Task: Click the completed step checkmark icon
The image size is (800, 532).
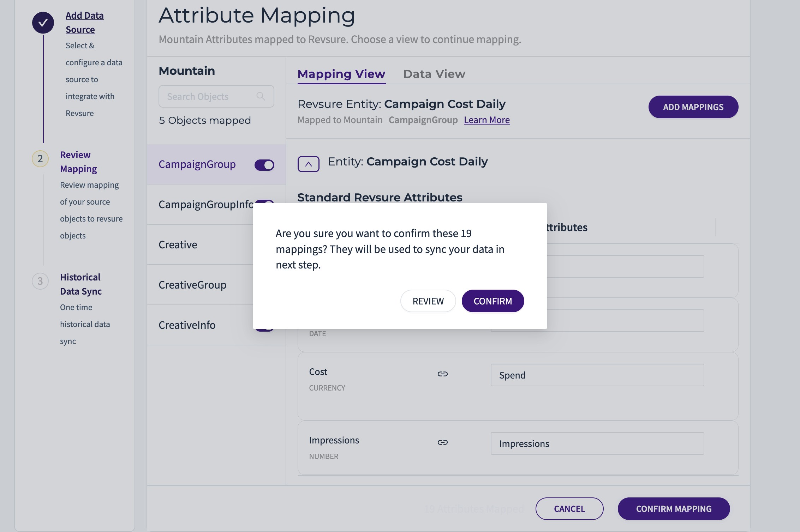Action: click(x=43, y=23)
